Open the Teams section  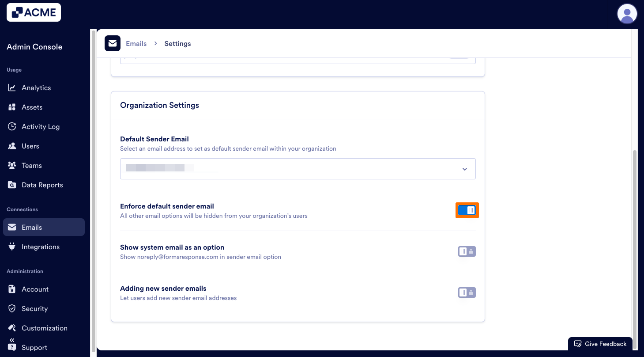(x=31, y=165)
